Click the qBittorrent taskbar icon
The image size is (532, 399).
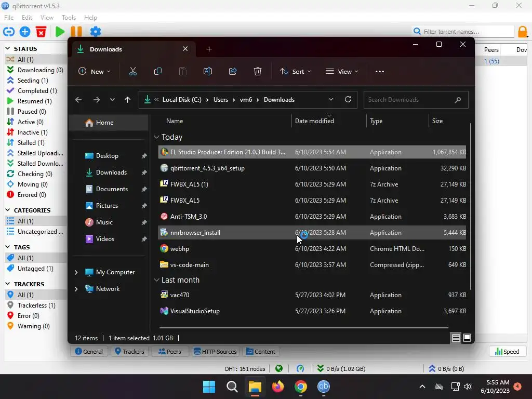point(323,387)
